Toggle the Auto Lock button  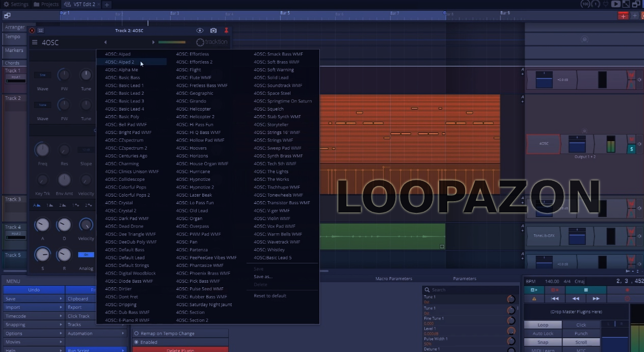[543, 334]
